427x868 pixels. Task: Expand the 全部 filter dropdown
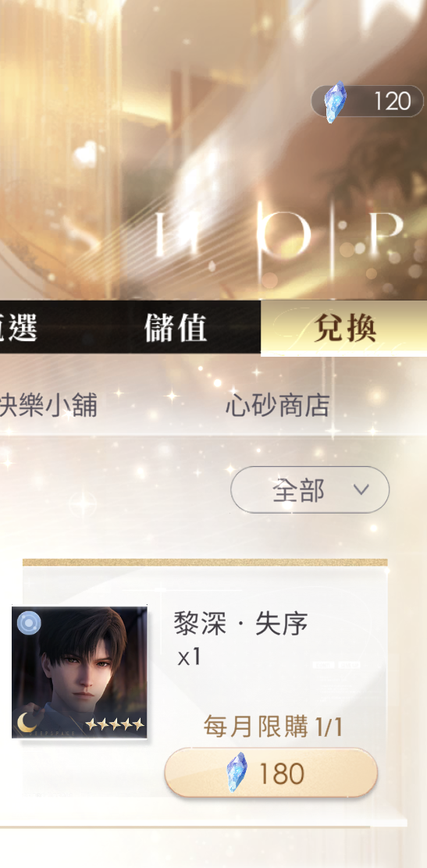coord(310,490)
